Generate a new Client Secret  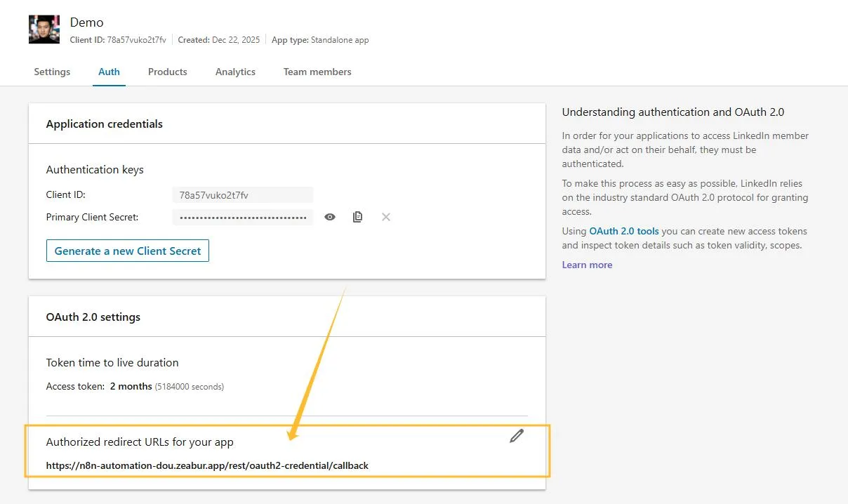(127, 251)
